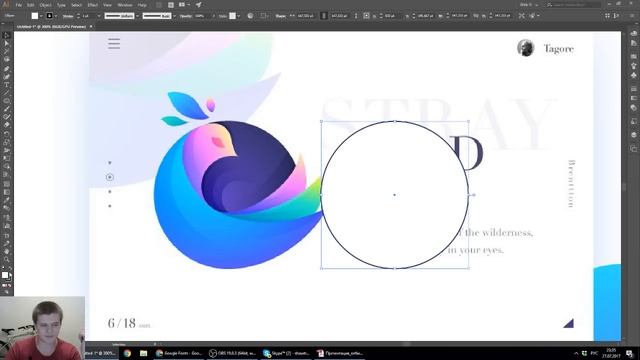Select the Eraser tool
Viewport: 640px width, 360px height.
tap(6, 125)
